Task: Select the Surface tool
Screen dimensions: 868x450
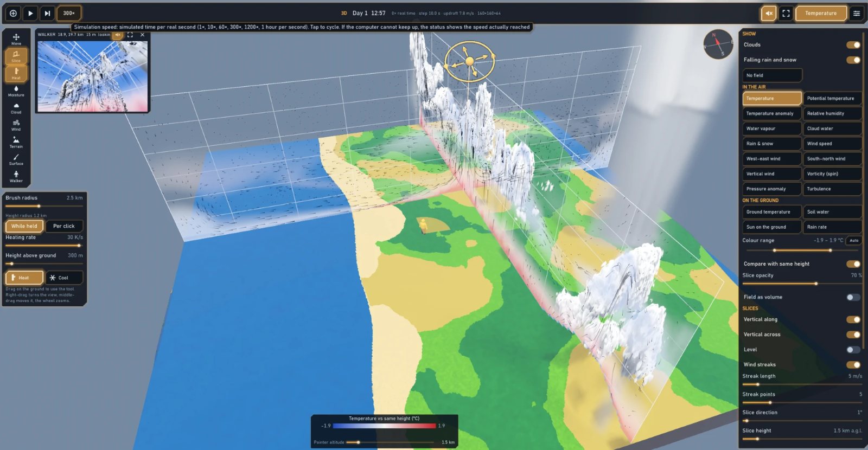Action: click(16, 159)
